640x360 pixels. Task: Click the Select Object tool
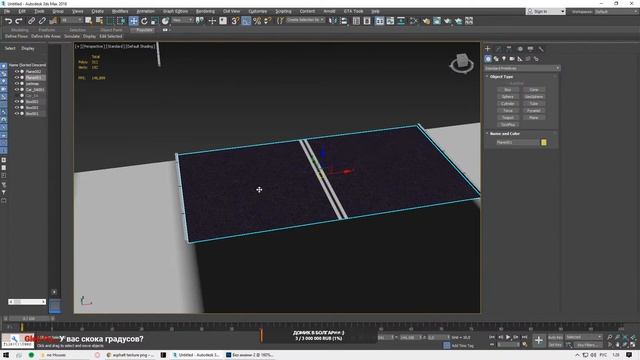coord(89,21)
